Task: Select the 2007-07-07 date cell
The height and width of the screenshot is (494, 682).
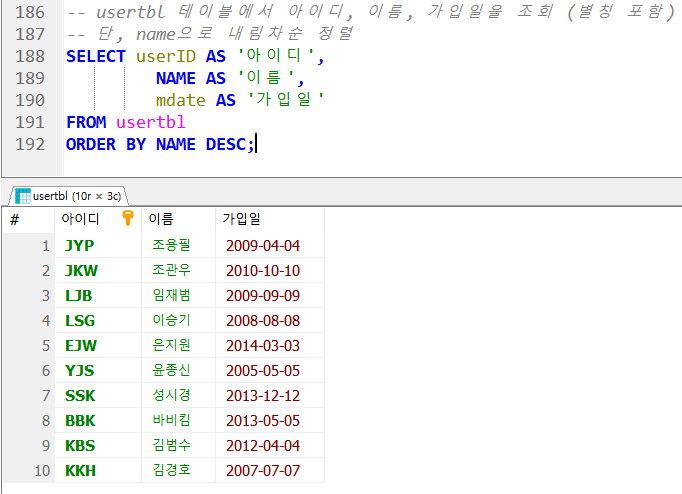Action: (270, 471)
